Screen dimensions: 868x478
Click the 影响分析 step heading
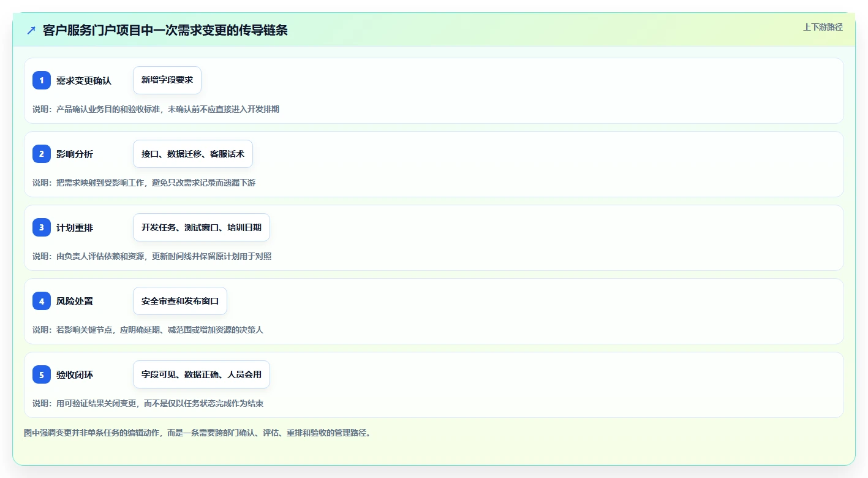(75, 154)
